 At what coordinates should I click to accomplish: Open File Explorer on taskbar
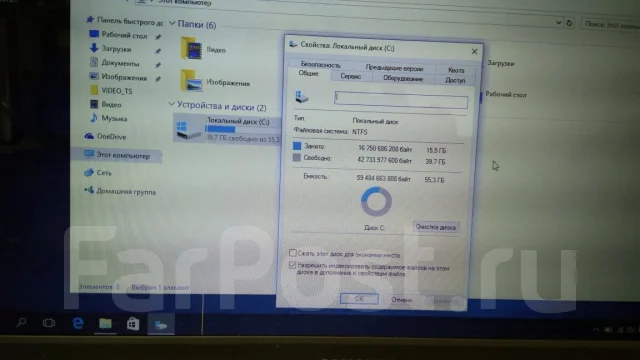pyautogui.click(x=105, y=324)
